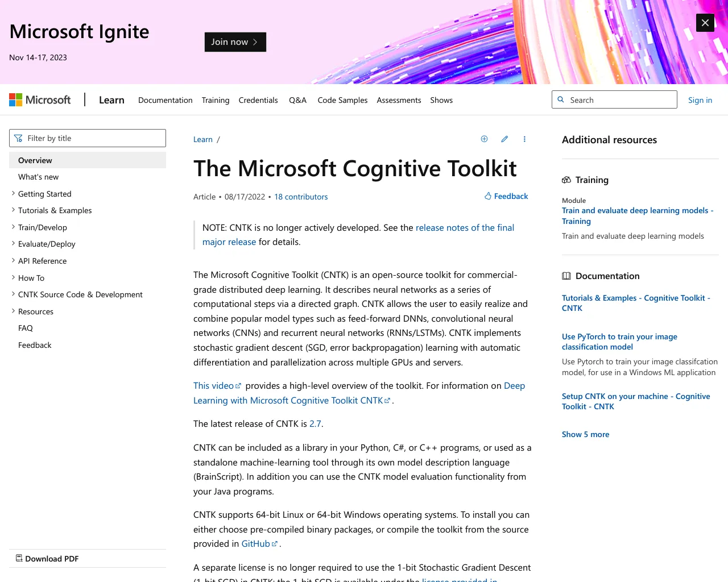Click the filter icon in the title filter box
The height and width of the screenshot is (582, 728).
(x=19, y=138)
